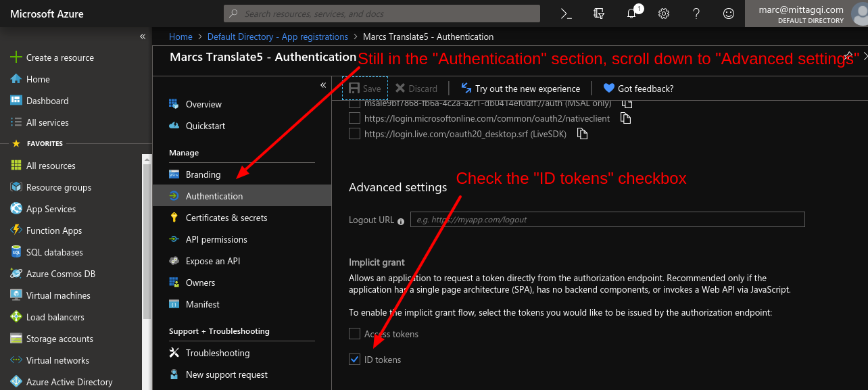Copy the oauth2/nativeclient redirect URI
The width and height of the screenshot is (868, 390).
tap(626, 118)
